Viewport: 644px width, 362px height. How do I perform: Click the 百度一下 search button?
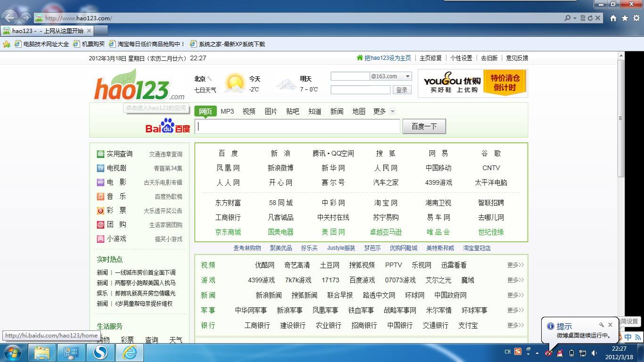(424, 126)
